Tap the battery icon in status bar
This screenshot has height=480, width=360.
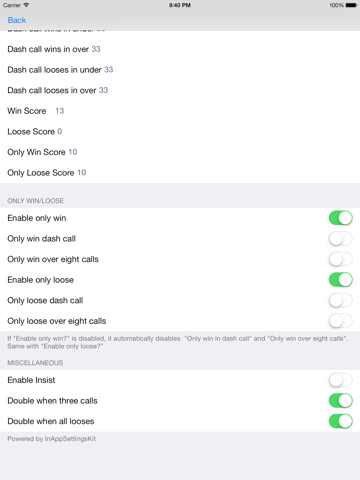coord(351,5)
